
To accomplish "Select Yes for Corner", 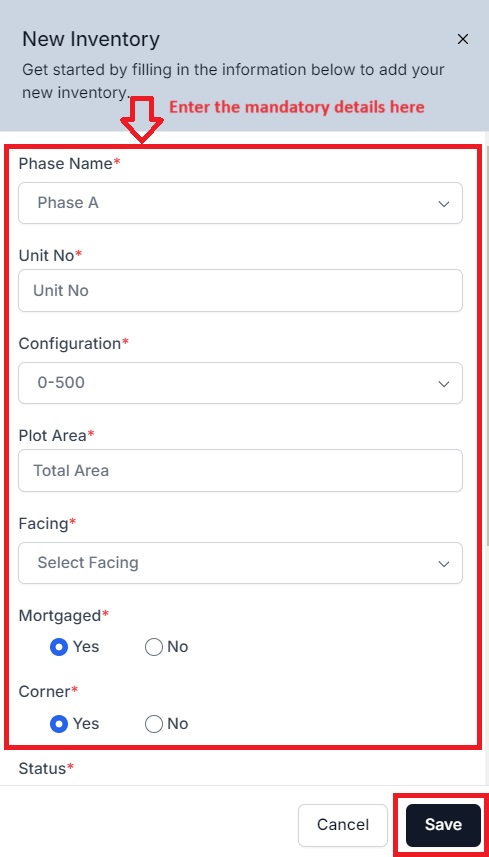I will pyautogui.click(x=59, y=724).
